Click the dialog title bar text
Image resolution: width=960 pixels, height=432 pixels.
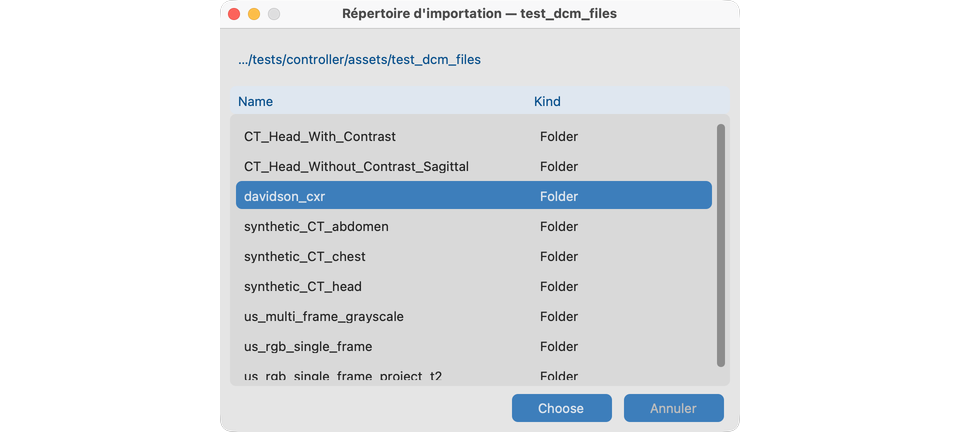click(479, 13)
